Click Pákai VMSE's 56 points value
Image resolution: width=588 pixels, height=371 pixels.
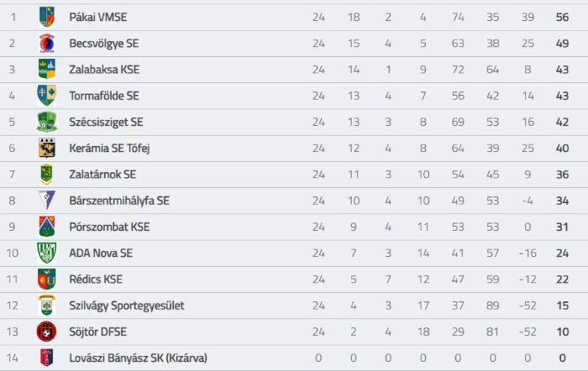pos(562,18)
